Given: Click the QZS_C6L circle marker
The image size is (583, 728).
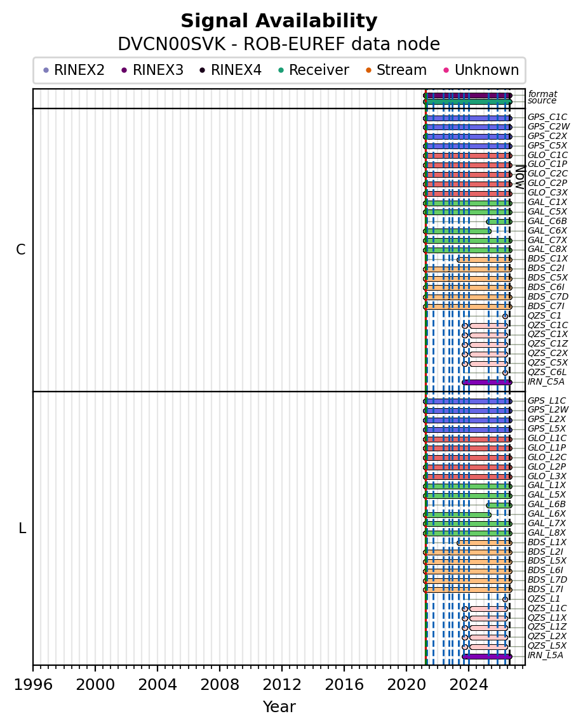Looking at the screenshot, I should [x=505, y=373].
